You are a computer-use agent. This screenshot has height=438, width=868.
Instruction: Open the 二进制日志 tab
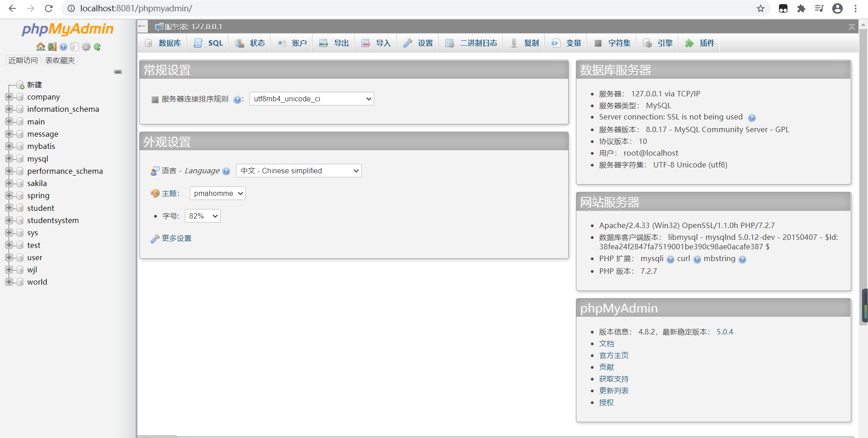471,43
